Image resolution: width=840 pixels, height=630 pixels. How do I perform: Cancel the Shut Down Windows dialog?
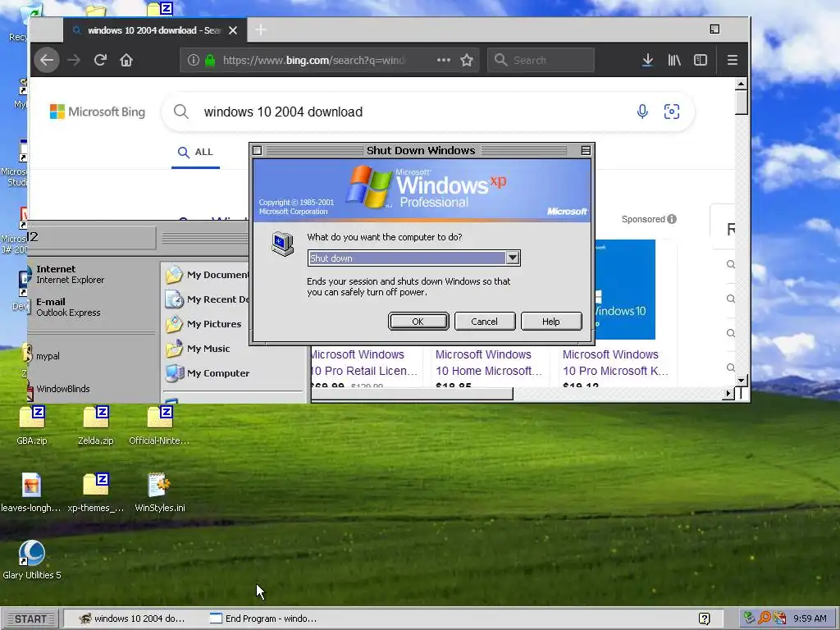484,322
